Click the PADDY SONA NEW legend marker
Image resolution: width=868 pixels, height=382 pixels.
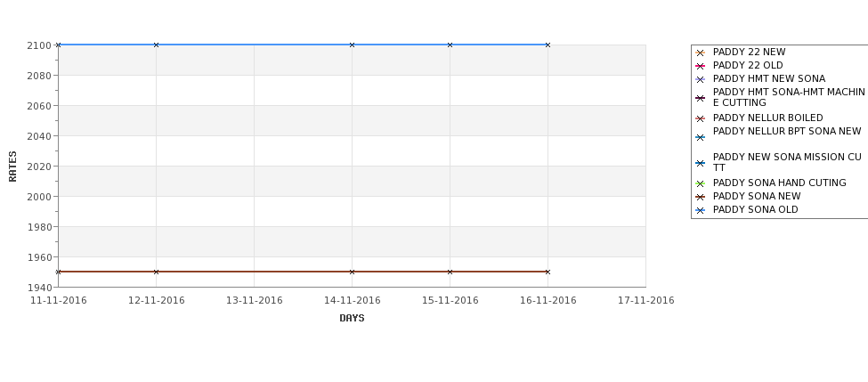[x=700, y=197]
